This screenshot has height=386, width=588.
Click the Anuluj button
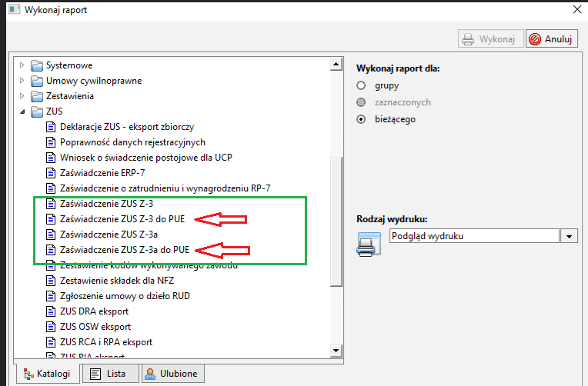point(552,39)
